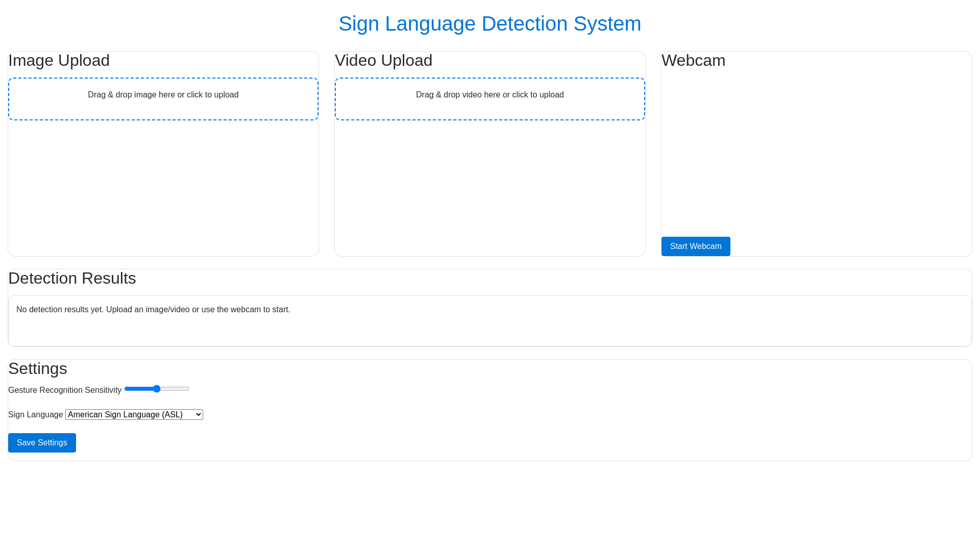
Task: Click the Sign Language Detection System title
Action: point(489,24)
